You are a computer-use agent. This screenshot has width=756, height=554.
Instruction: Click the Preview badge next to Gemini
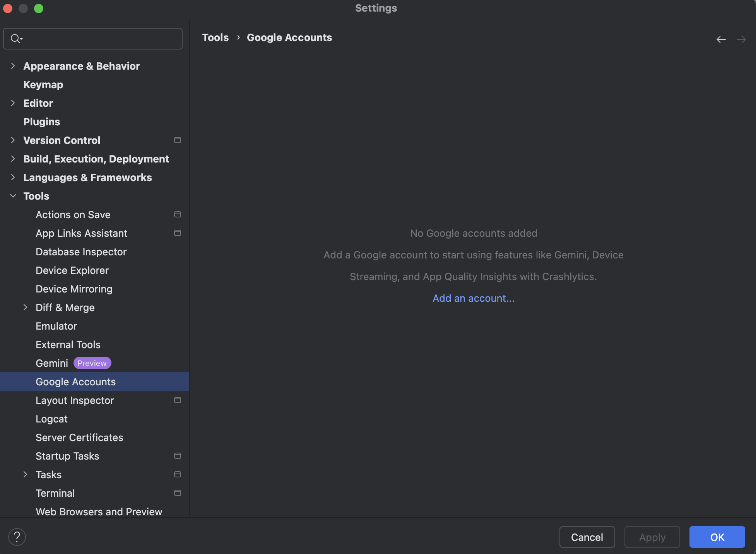click(x=92, y=363)
